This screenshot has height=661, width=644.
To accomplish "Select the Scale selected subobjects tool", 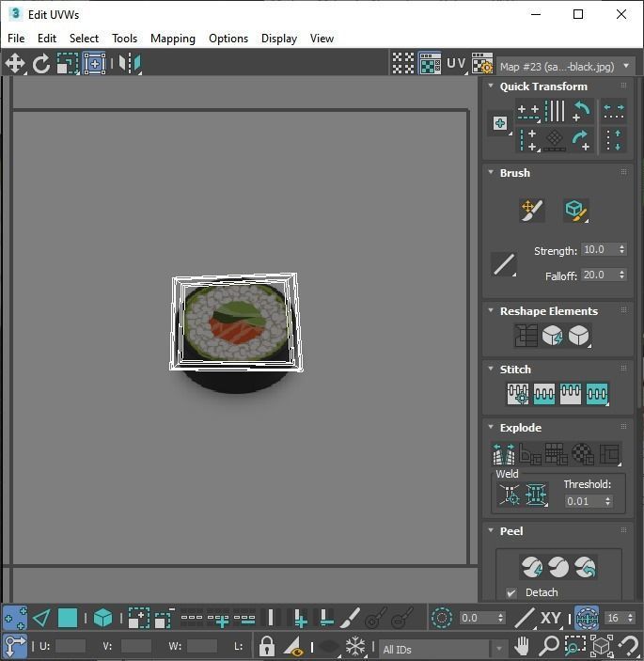I will pos(68,64).
